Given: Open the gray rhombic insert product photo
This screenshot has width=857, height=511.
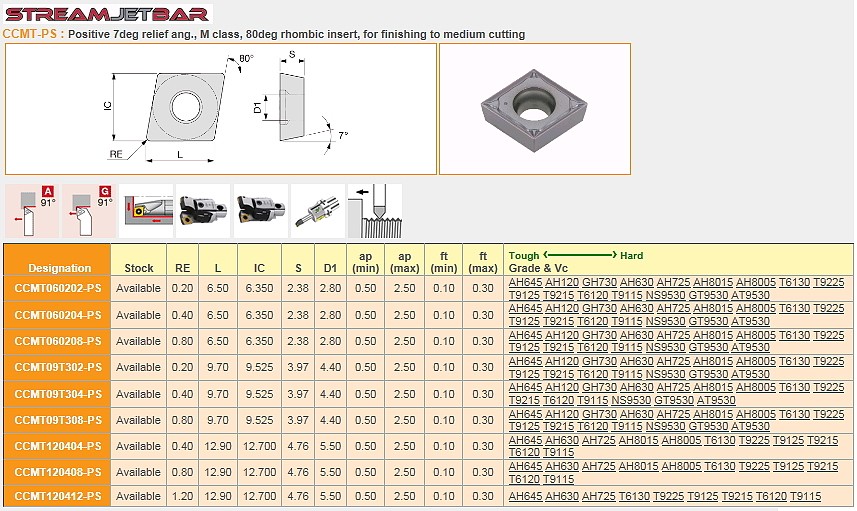Looking at the screenshot, I should (535, 109).
